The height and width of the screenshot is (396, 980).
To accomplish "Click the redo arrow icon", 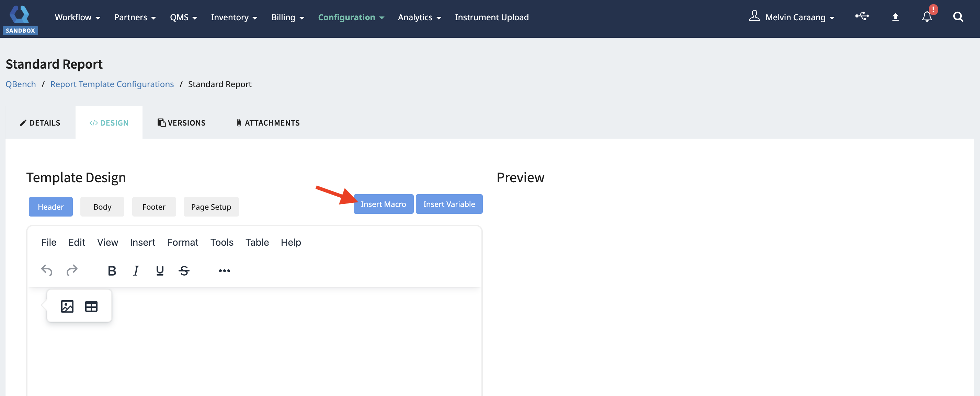I will 72,271.
